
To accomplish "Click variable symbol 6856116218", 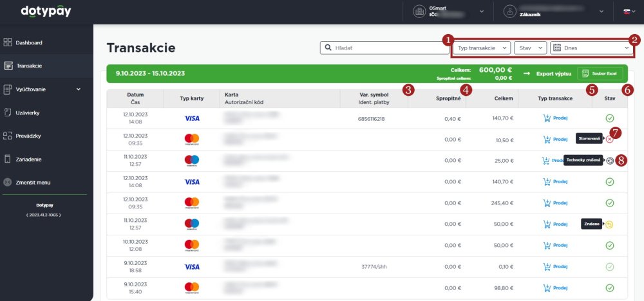I will [372, 118].
